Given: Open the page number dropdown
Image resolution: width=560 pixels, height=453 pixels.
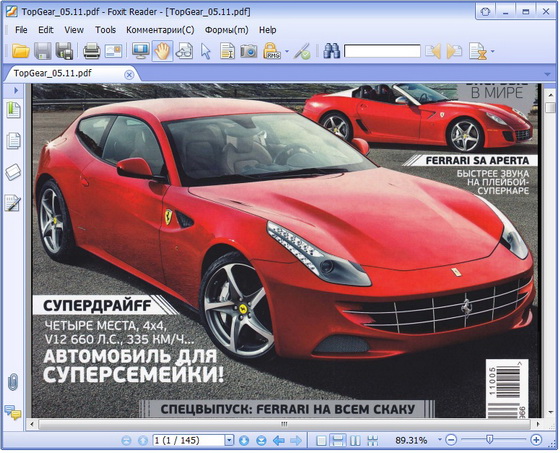Looking at the screenshot, I should coord(229,440).
